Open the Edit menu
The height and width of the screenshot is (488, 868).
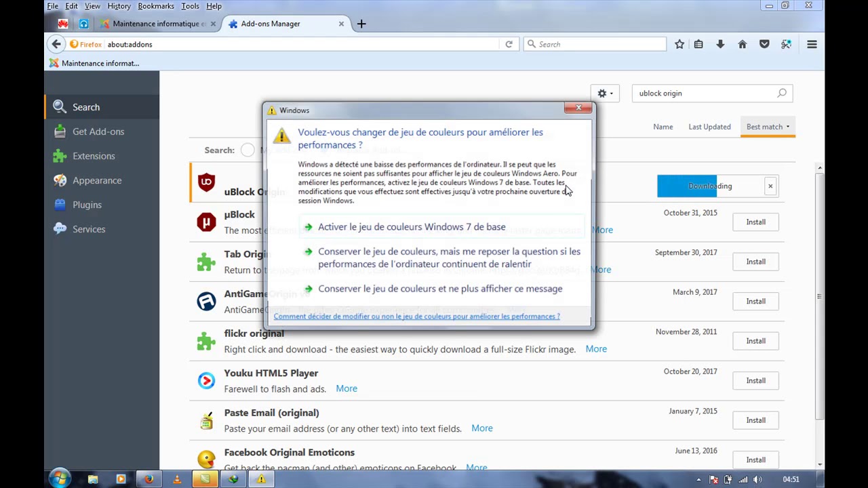pyautogui.click(x=71, y=6)
